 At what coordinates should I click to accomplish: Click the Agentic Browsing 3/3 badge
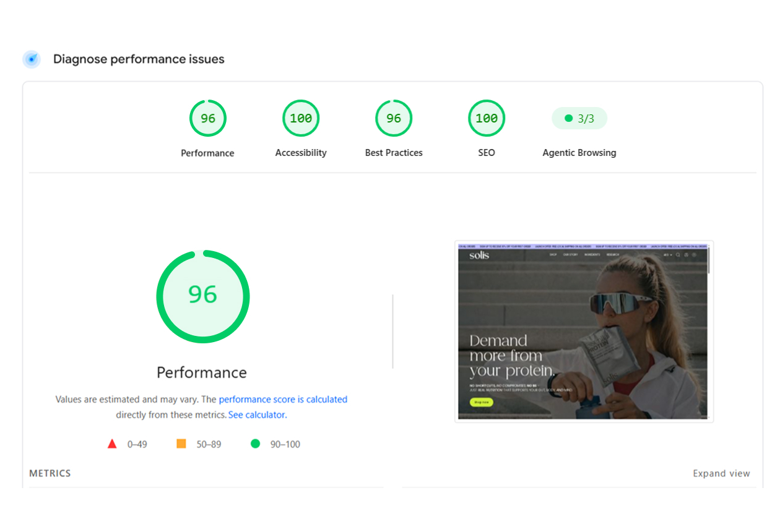click(579, 118)
